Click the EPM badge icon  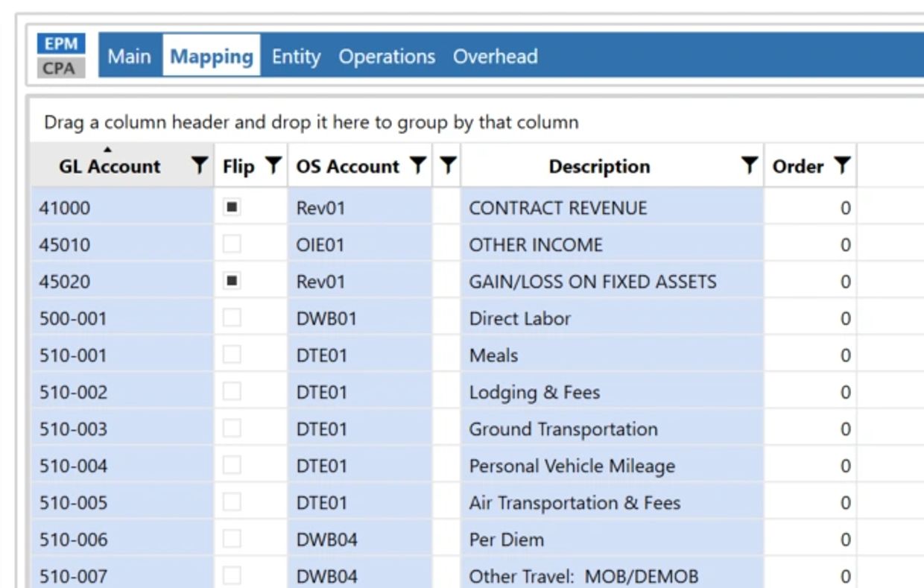pos(61,44)
